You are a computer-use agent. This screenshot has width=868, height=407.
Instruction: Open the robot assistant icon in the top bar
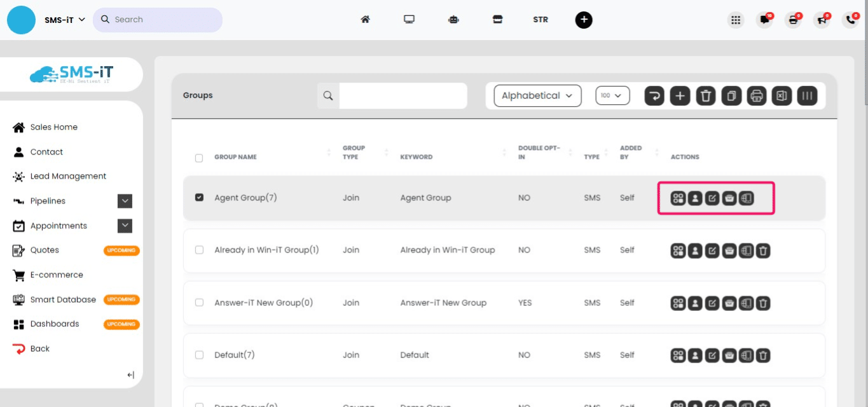point(453,19)
